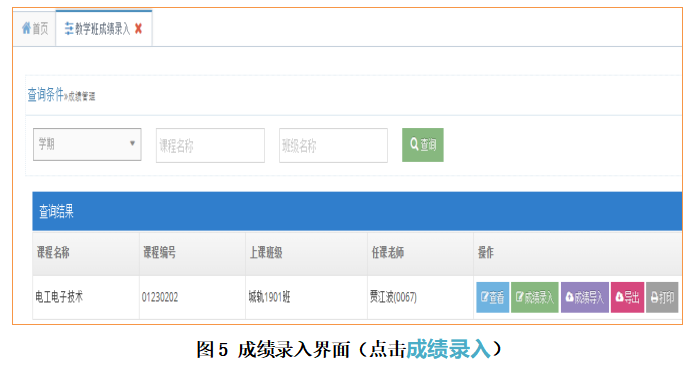Click the 操作 column header
This screenshot has width=694, height=366.
pyautogui.click(x=578, y=253)
